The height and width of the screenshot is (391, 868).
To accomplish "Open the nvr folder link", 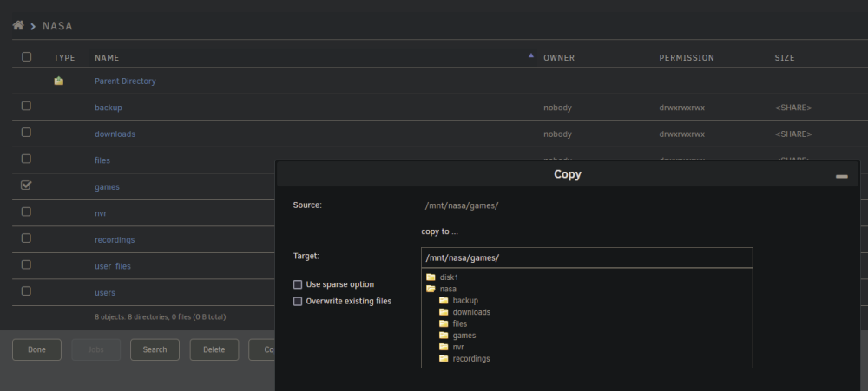I will [101, 213].
